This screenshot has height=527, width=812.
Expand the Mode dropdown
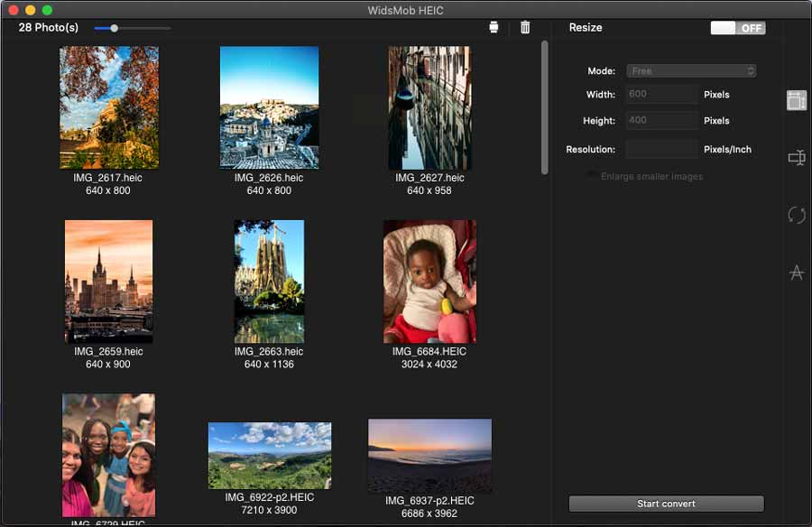coord(691,70)
